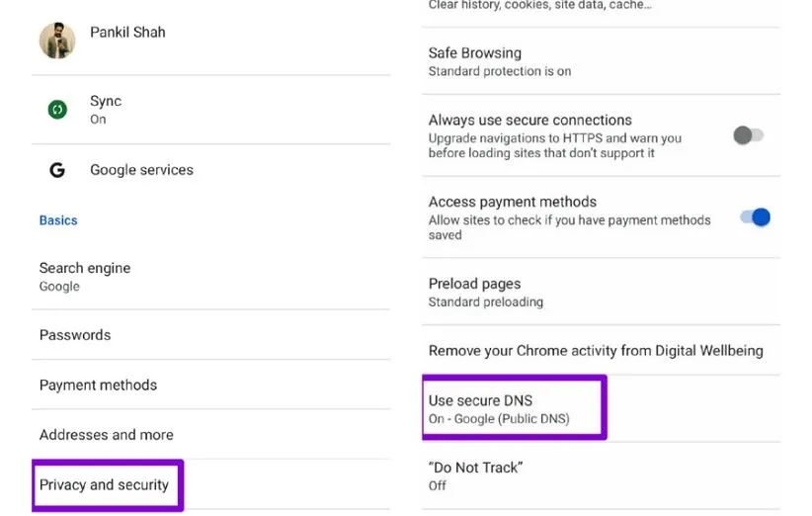
Task: Tap Remove Chrome activity from Digital Wellbeing
Action: (596, 351)
